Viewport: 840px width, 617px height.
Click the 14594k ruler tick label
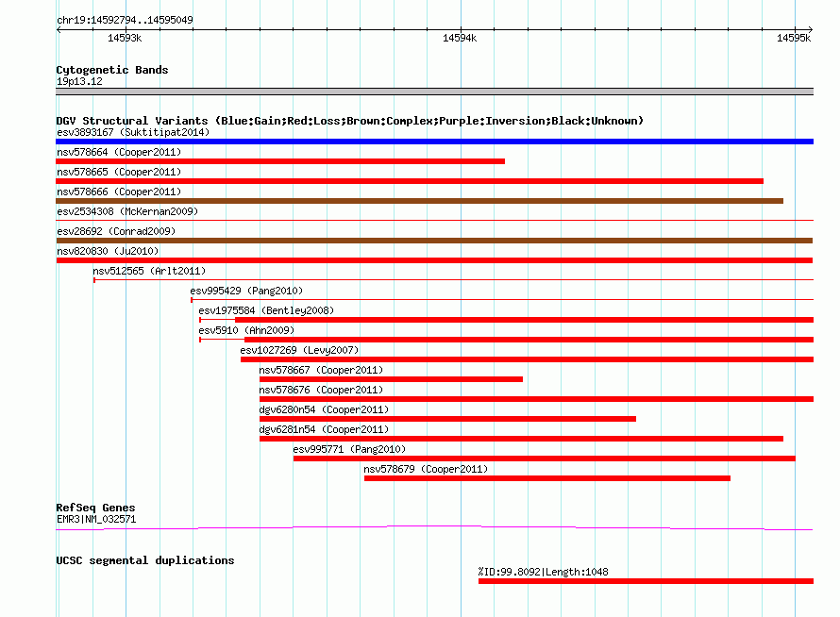(460, 38)
